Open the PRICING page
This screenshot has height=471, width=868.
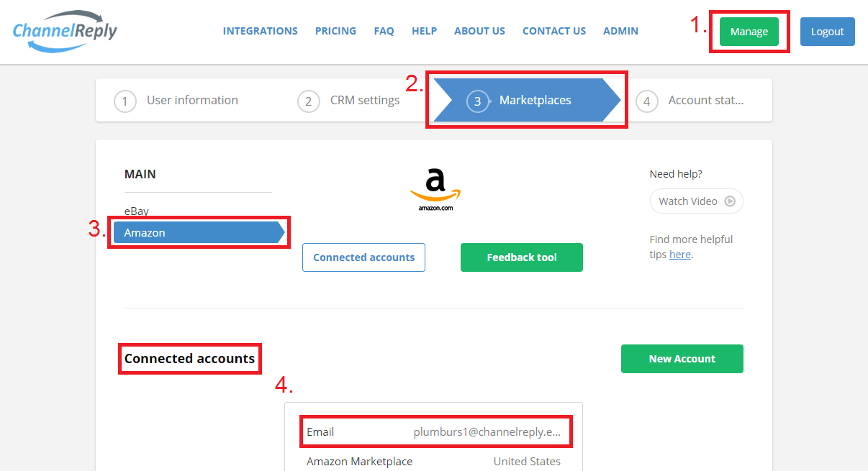pos(335,30)
